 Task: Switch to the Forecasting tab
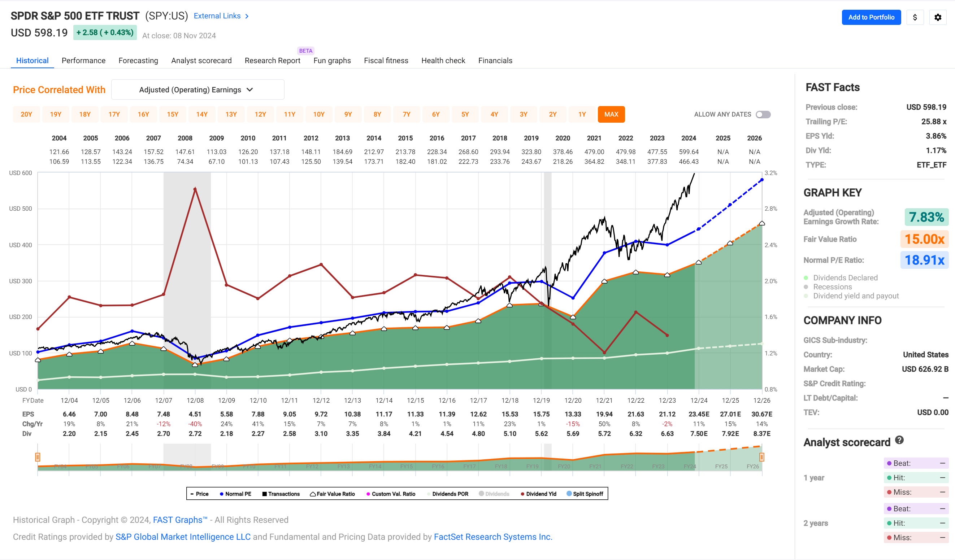pos(138,61)
